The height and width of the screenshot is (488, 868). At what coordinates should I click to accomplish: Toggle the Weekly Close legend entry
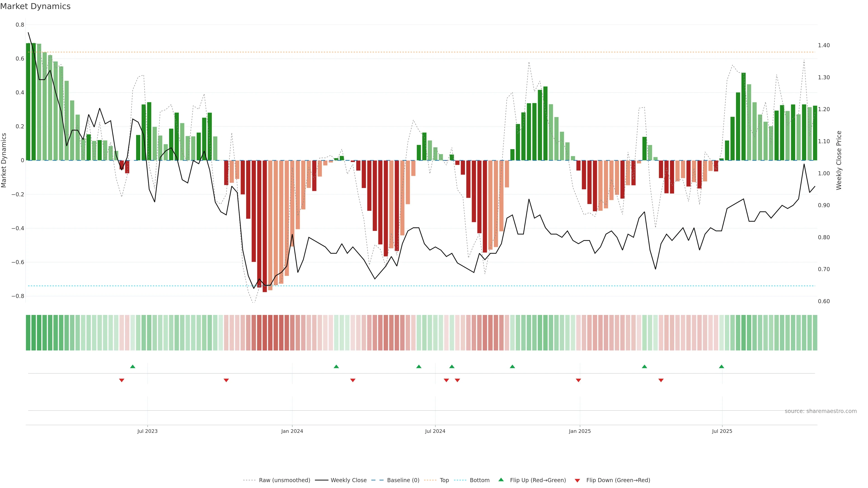pyautogui.click(x=348, y=480)
